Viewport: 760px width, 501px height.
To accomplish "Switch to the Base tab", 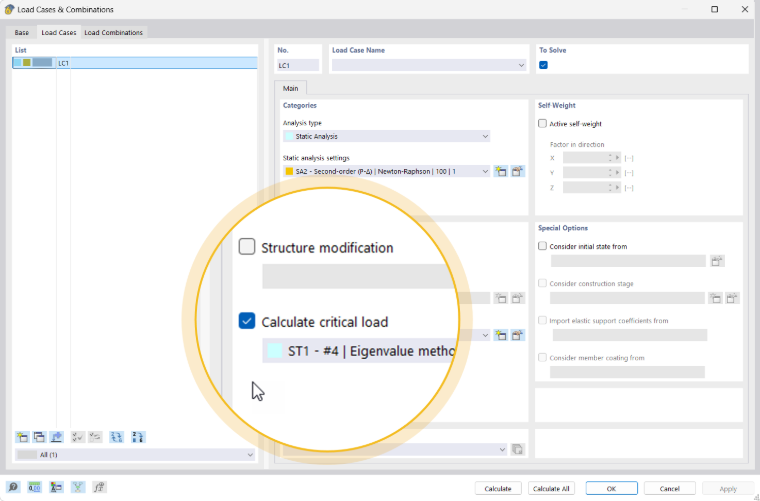I will coord(21,32).
